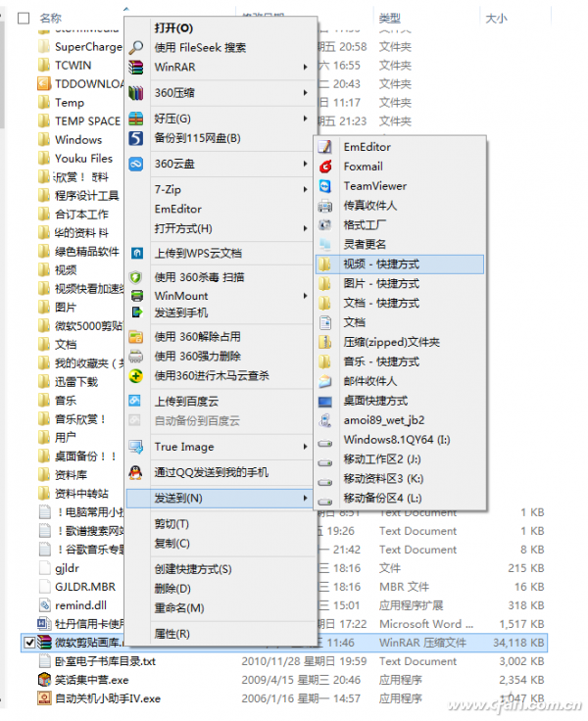Select the TEMP SPACE folder
588x721 pixels.
[87, 121]
